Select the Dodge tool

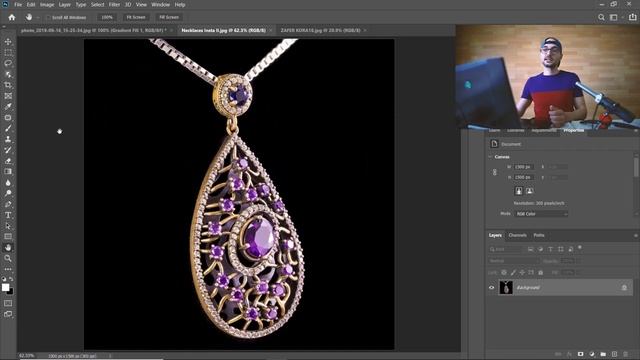(x=8, y=193)
